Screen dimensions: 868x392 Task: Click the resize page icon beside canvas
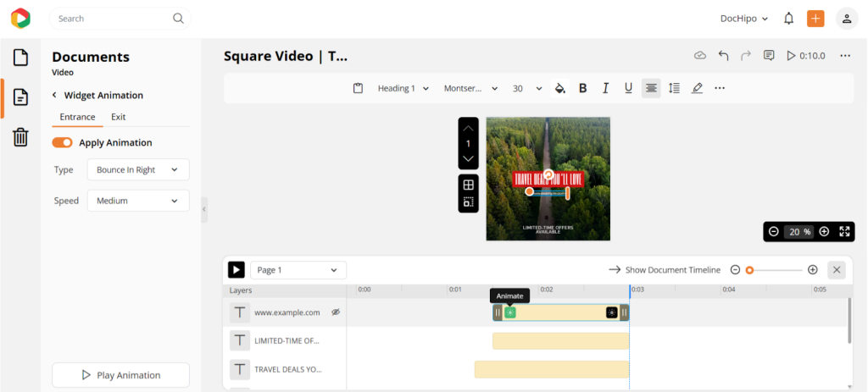[468, 202]
